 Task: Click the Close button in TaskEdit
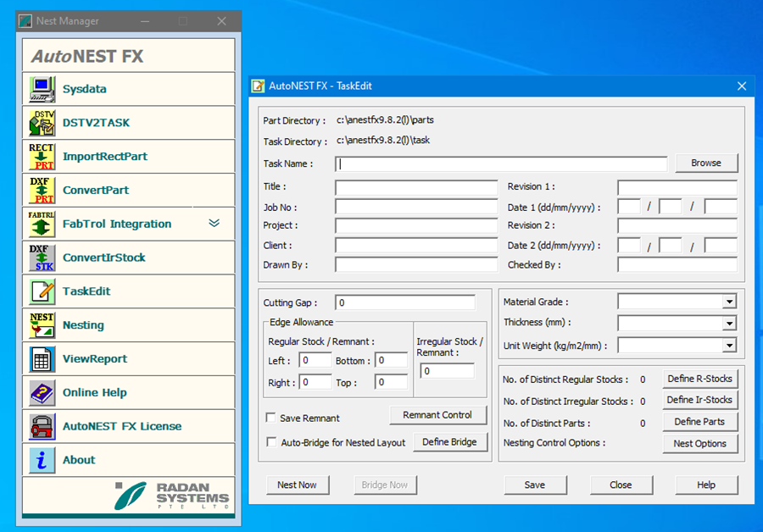(x=621, y=485)
